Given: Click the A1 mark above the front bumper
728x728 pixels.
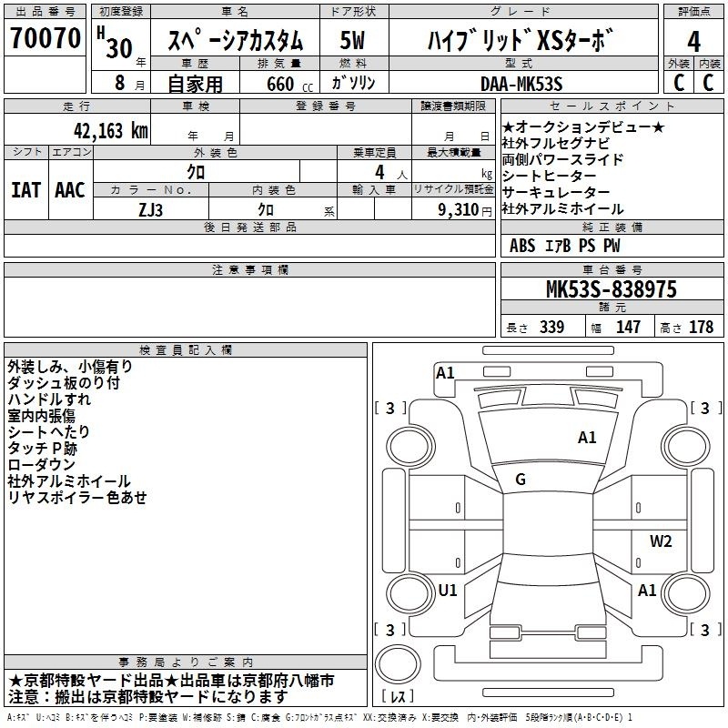Looking at the screenshot, I should 445,372.
